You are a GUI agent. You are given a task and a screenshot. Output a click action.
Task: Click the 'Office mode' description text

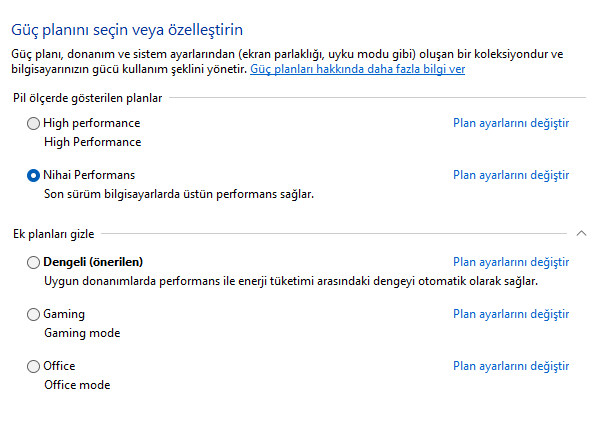tap(77, 385)
